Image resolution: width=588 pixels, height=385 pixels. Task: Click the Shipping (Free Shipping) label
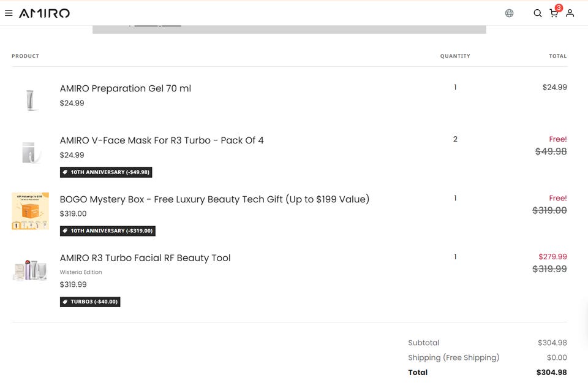click(x=454, y=357)
